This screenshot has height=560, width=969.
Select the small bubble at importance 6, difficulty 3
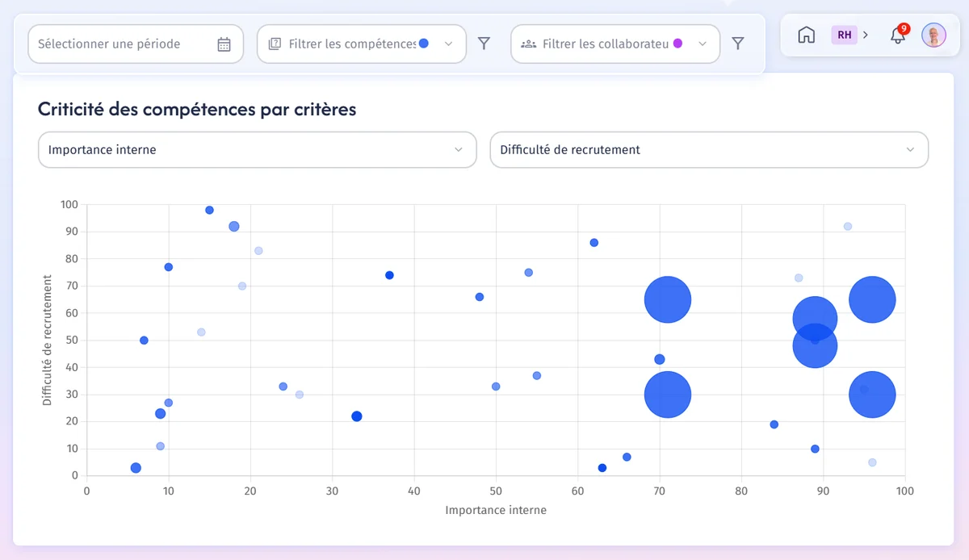(x=136, y=468)
